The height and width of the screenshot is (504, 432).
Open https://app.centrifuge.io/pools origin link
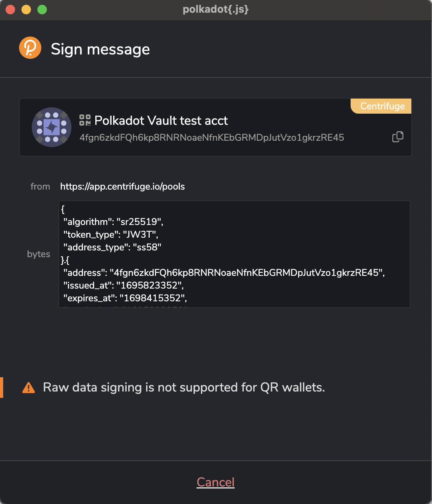122,186
